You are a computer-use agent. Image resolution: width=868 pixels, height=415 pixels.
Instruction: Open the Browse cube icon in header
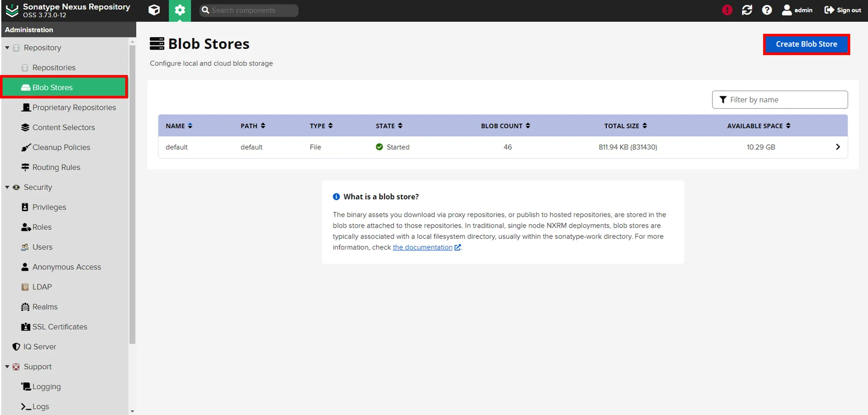click(154, 10)
